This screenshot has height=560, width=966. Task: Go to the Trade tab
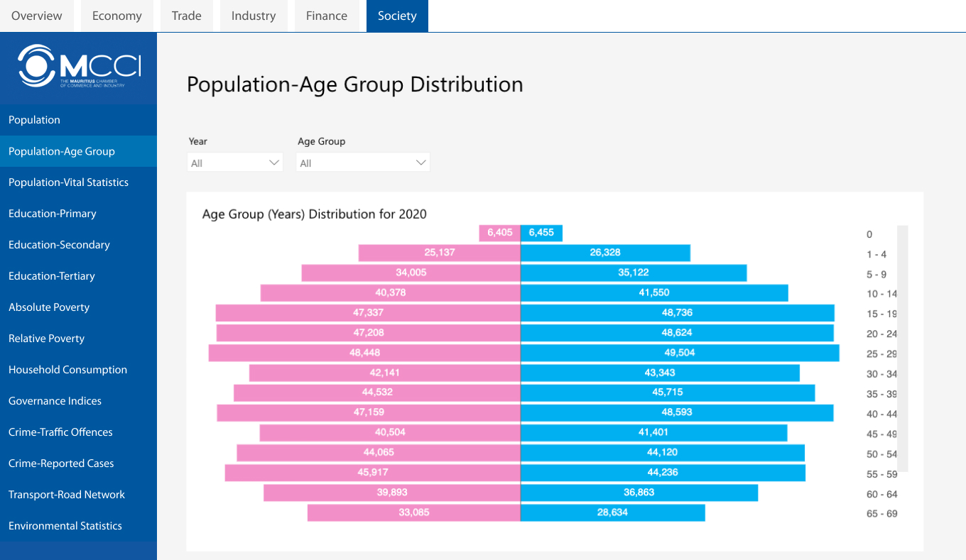tap(186, 16)
